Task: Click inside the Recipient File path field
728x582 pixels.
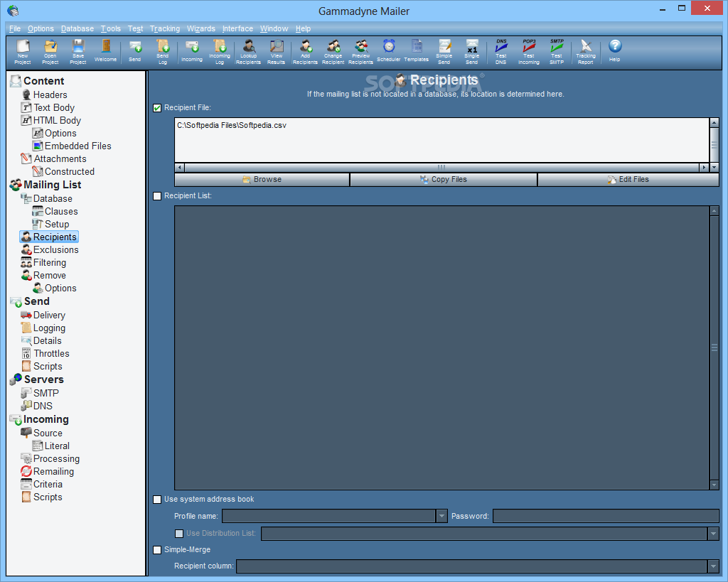Action: [x=441, y=140]
